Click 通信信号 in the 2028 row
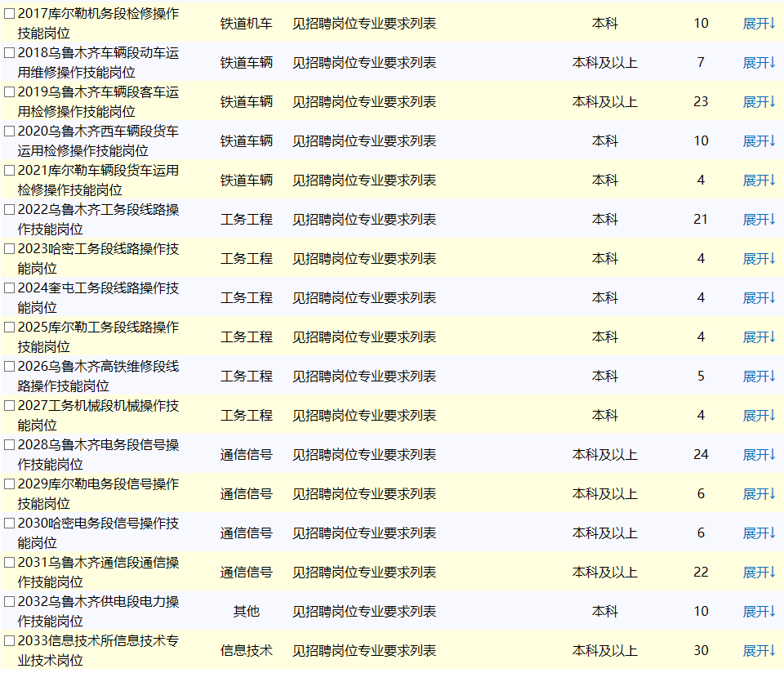784x673 pixels. tap(247, 454)
